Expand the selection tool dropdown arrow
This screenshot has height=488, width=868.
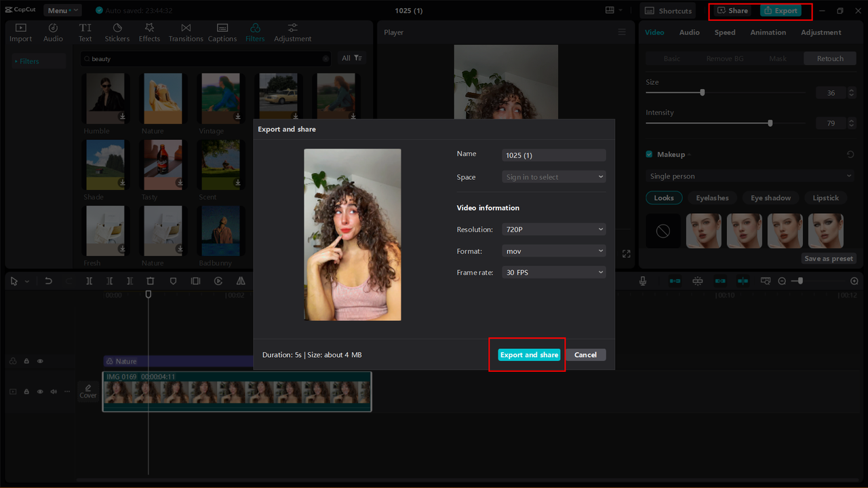coord(27,281)
